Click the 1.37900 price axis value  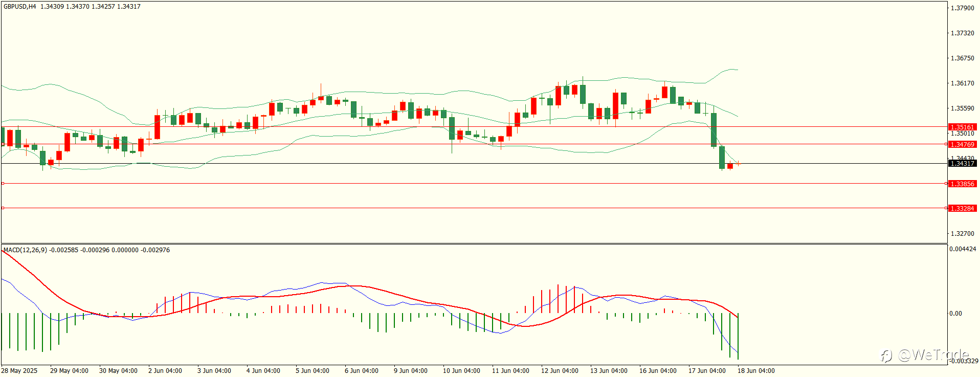pos(962,8)
